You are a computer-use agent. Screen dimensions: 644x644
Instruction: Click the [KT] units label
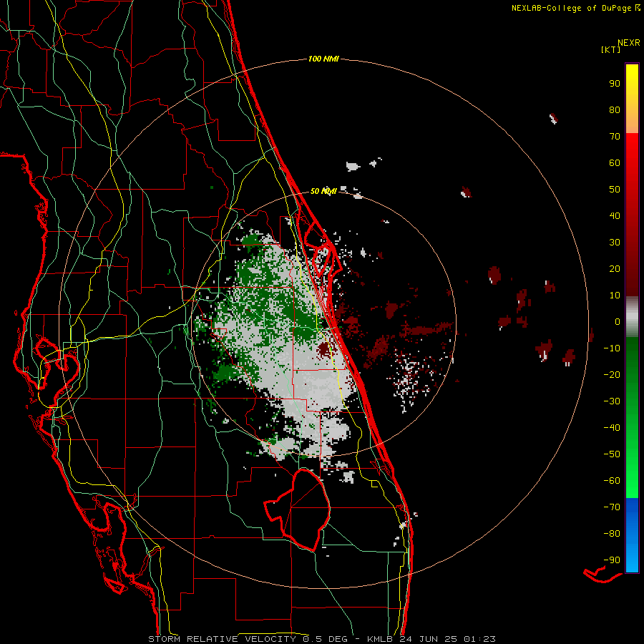(610, 49)
